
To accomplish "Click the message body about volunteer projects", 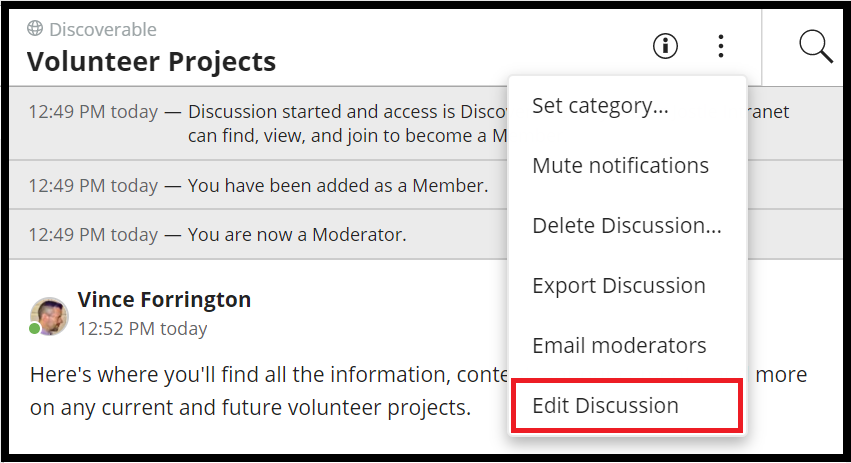I will 250,391.
